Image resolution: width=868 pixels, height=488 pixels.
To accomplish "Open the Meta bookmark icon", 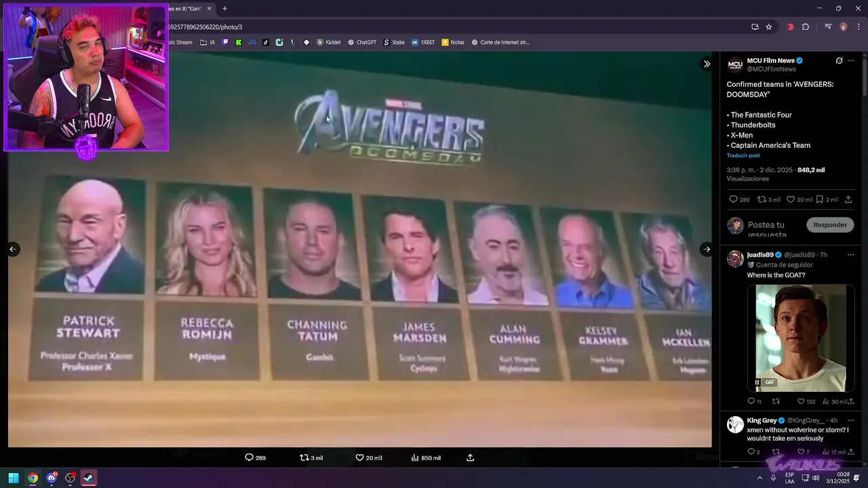I will click(x=252, y=42).
